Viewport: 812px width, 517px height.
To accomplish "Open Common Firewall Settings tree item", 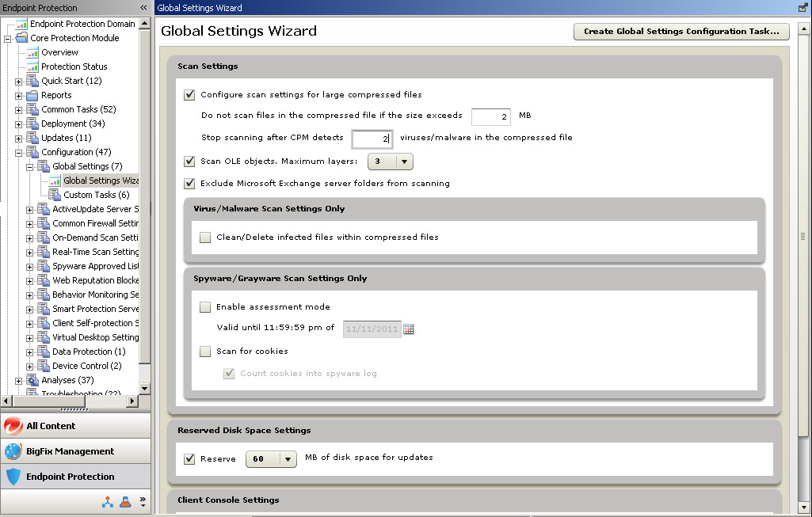I will click(x=95, y=223).
